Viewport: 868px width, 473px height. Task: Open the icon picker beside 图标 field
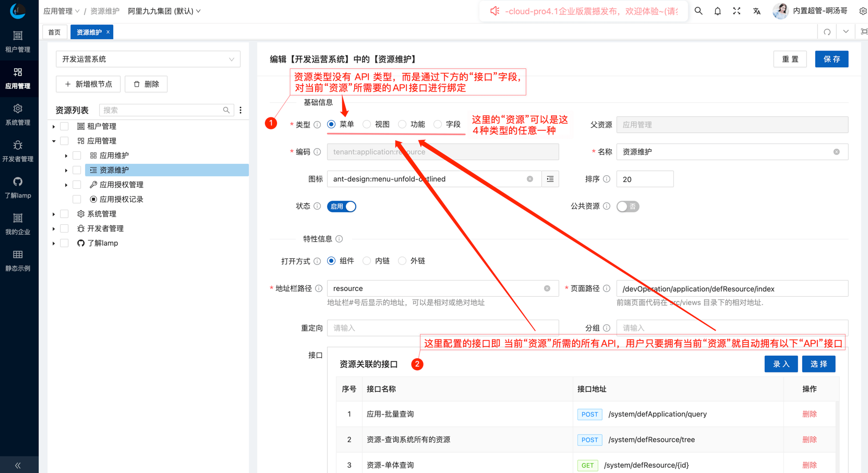(550, 179)
